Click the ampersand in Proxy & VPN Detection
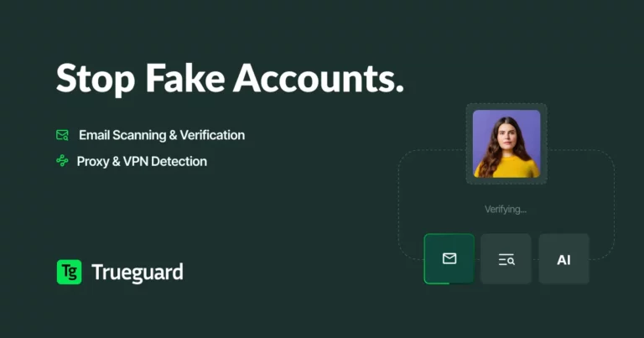The height and width of the screenshot is (338, 644). tap(116, 161)
